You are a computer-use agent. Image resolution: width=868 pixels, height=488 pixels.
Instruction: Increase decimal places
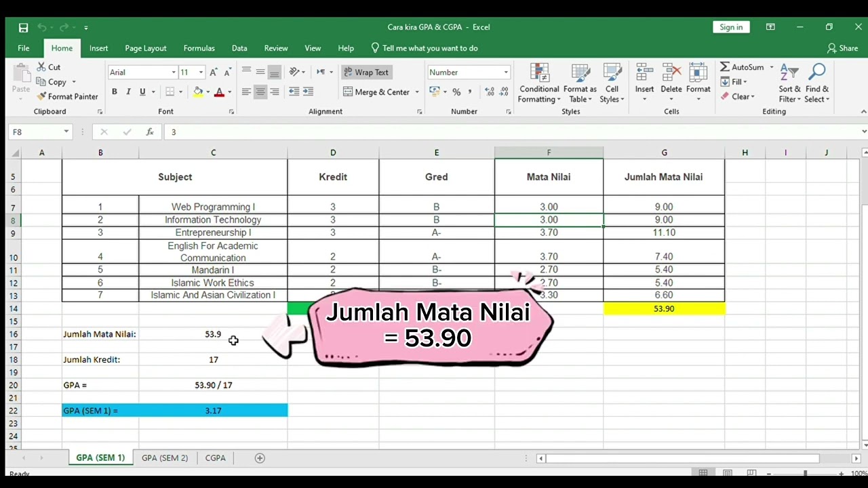488,91
